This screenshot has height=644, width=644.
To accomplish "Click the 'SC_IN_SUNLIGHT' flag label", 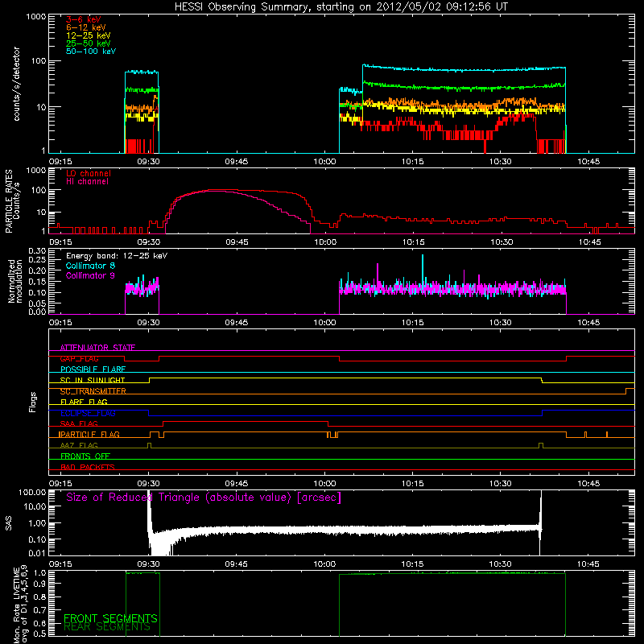I will [x=93, y=380].
